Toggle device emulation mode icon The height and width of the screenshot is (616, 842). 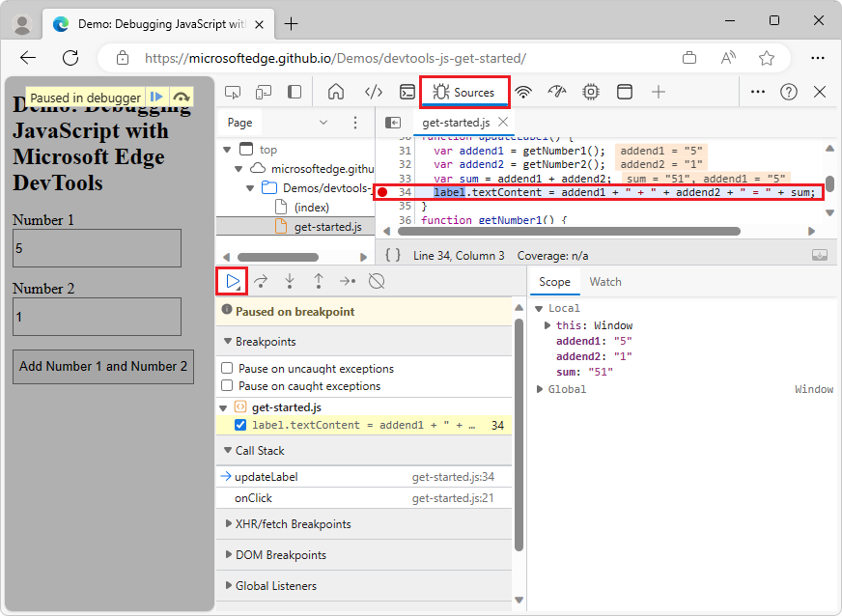pos(263,90)
